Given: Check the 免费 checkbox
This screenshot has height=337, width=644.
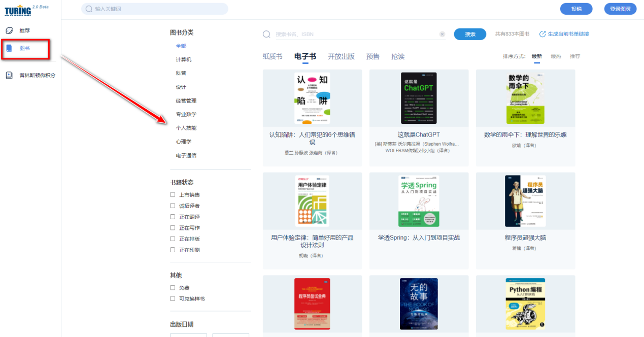Looking at the screenshot, I should pos(173,287).
